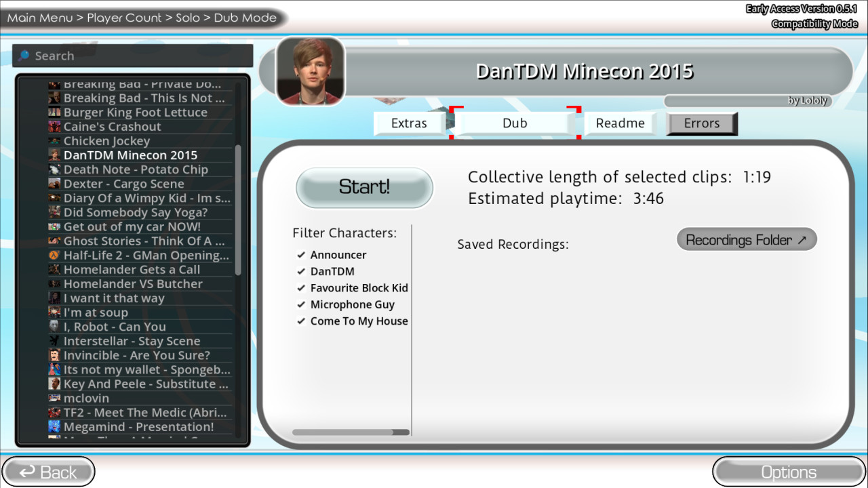Click the Invincible - Are You Sure? thumbnail icon
The width and height of the screenshot is (868, 488).
click(54, 355)
